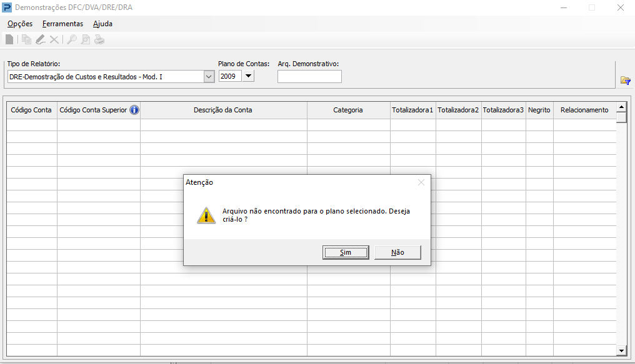Click the Tipo de Relatório label
635x364 pixels.
coord(34,64)
